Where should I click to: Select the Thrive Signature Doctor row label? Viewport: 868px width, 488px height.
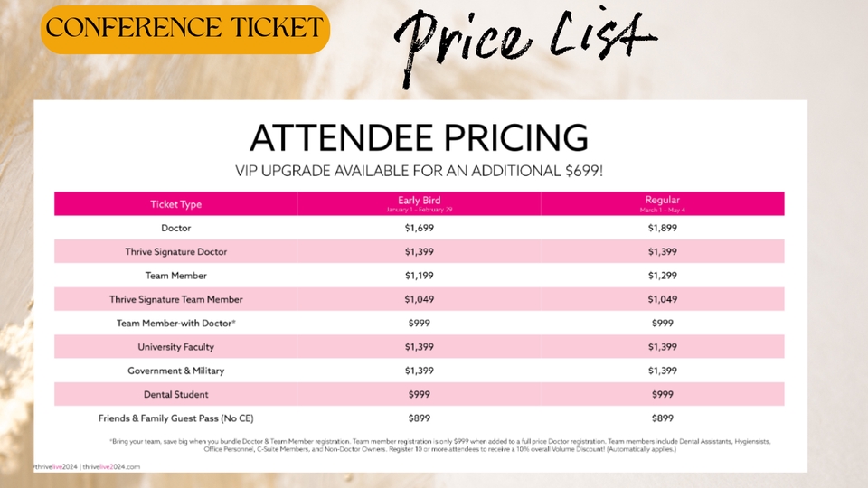176,251
